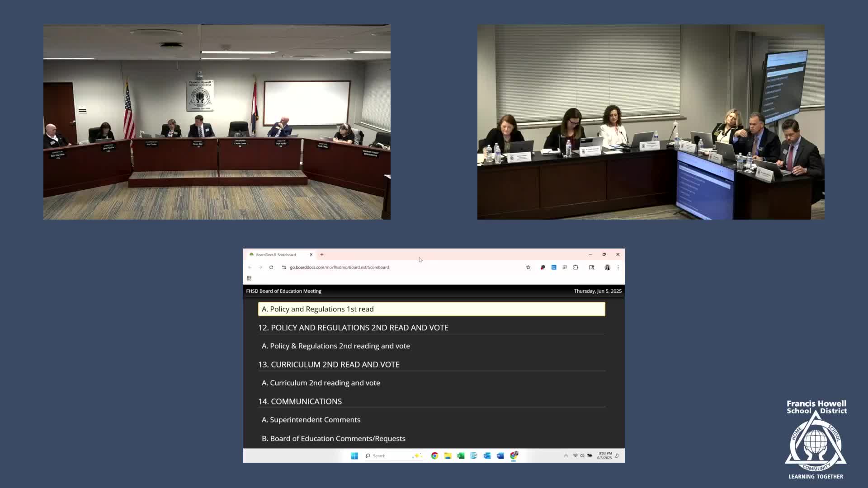
Task: Reload the BoardDocs Scoreboard page
Action: coord(271,267)
